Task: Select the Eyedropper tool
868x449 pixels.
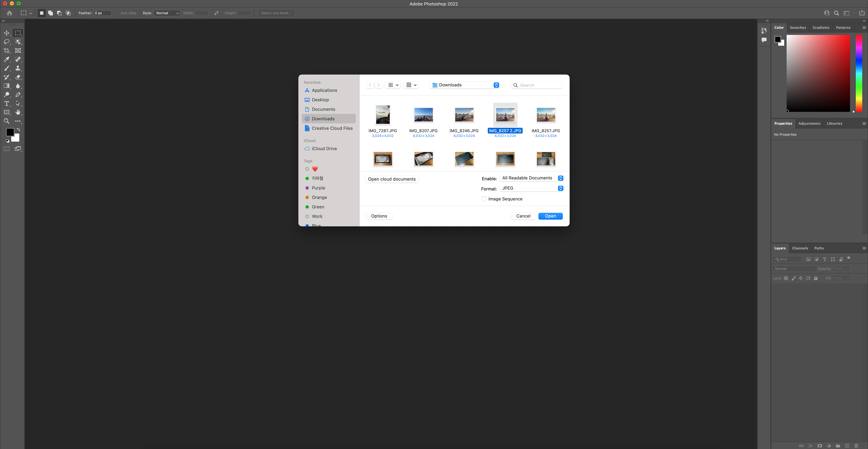Action: tap(6, 59)
